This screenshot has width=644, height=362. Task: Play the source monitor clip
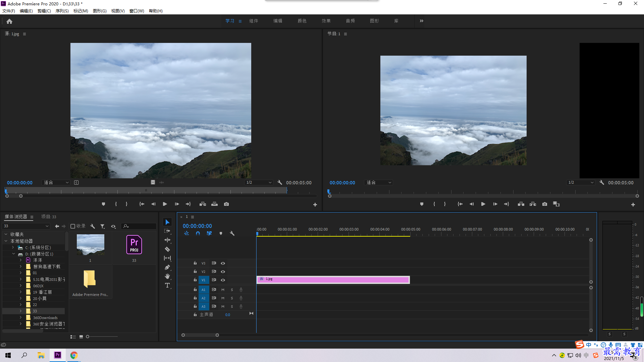pyautogui.click(x=165, y=204)
